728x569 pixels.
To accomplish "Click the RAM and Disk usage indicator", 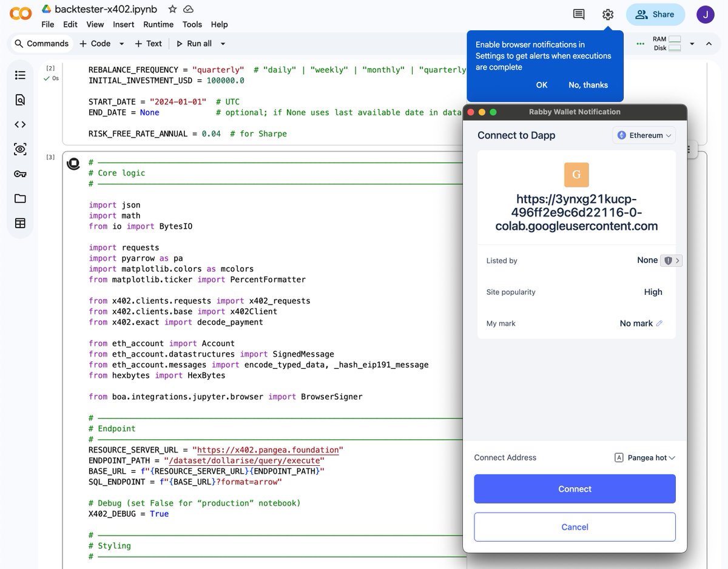I will pyautogui.click(x=667, y=44).
